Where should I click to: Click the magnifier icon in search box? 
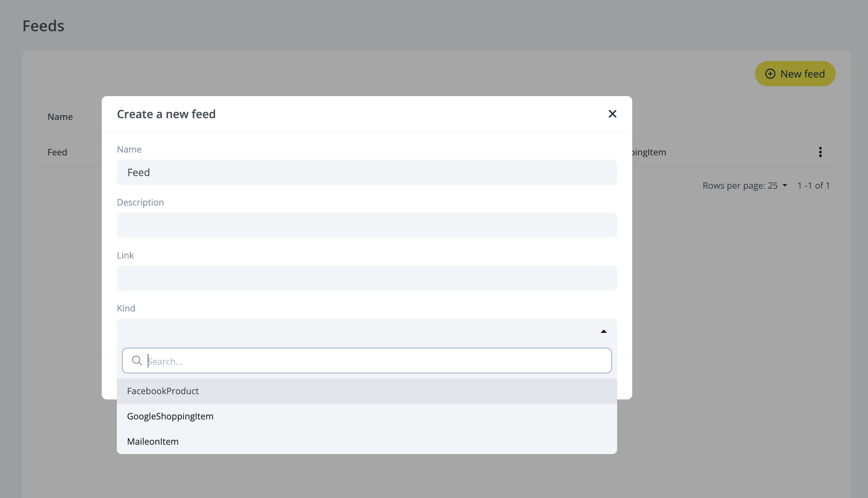(x=137, y=361)
